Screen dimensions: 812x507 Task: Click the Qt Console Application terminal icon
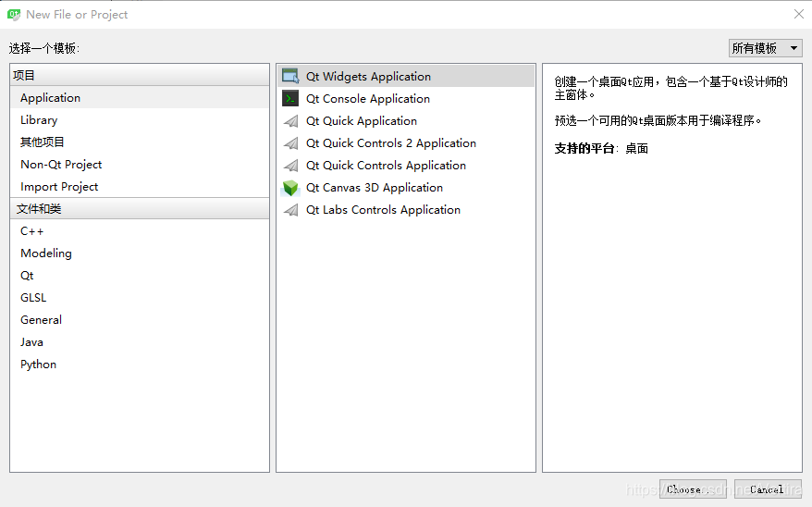tap(290, 98)
